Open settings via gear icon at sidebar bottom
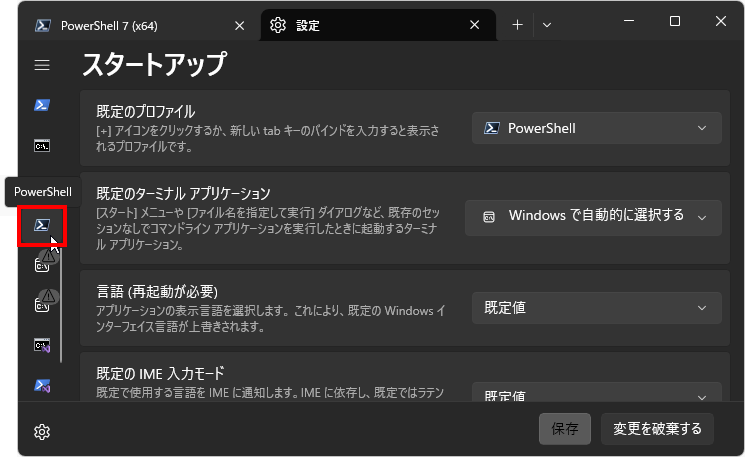This screenshot has width=745, height=457. click(x=42, y=432)
